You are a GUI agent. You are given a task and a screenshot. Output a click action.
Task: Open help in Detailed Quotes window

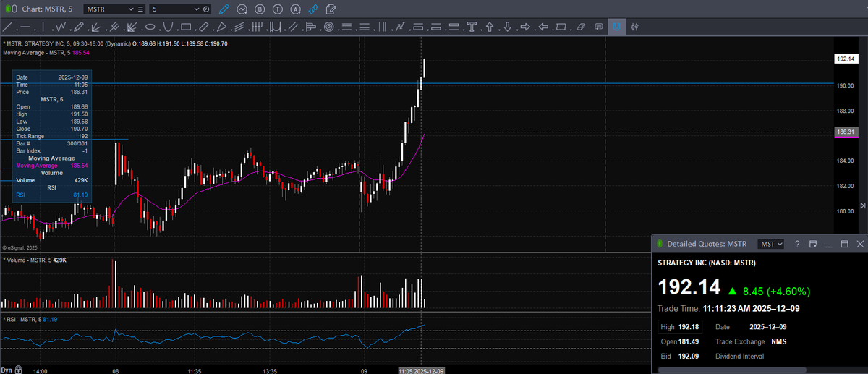click(x=796, y=244)
